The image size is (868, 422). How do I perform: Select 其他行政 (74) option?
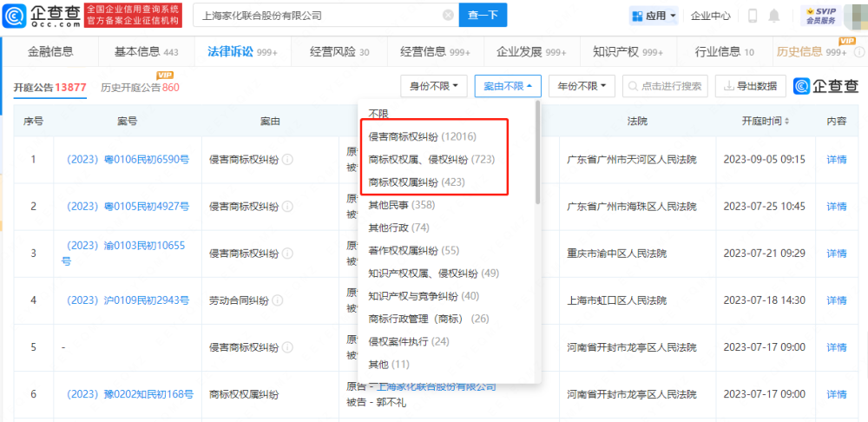point(399,227)
